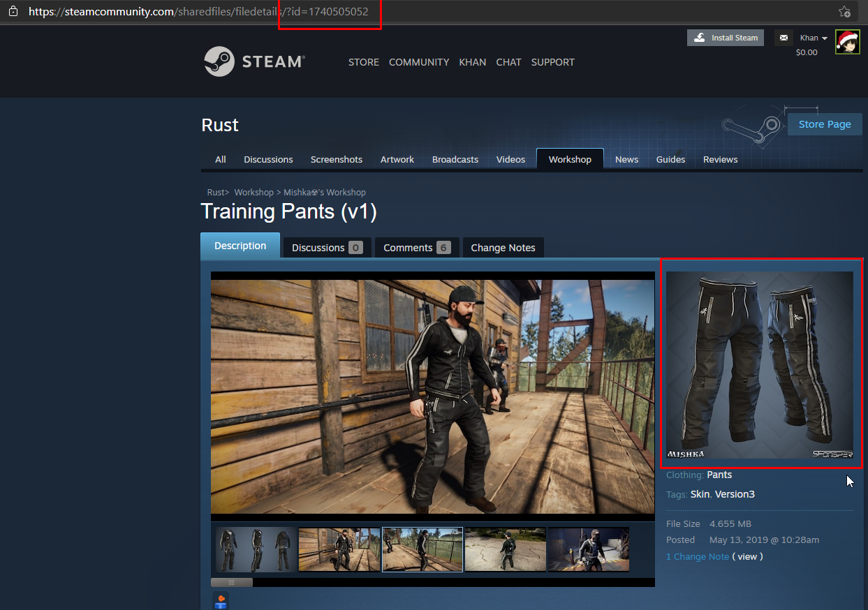The image size is (868, 610).
Task: Select the Artwork tab
Action: [397, 159]
